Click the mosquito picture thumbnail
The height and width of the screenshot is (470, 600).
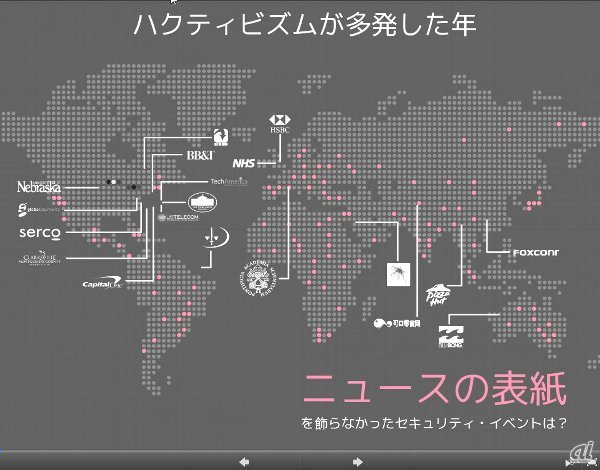398,274
